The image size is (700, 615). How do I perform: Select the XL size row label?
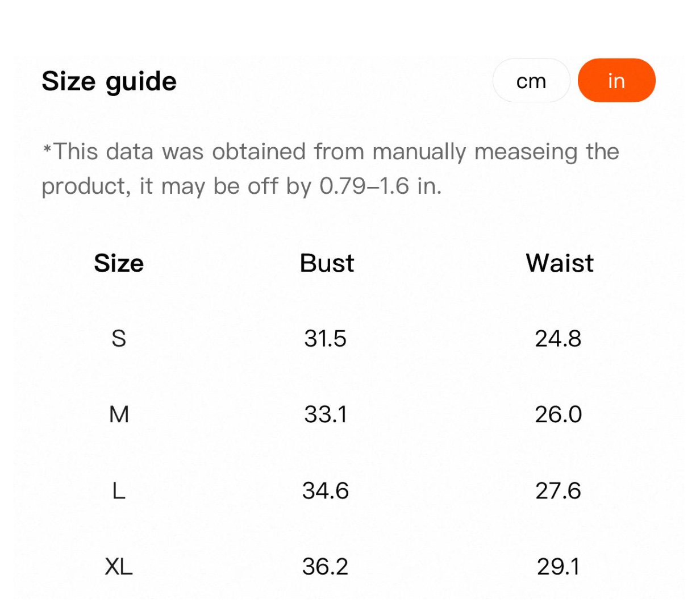click(x=119, y=566)
